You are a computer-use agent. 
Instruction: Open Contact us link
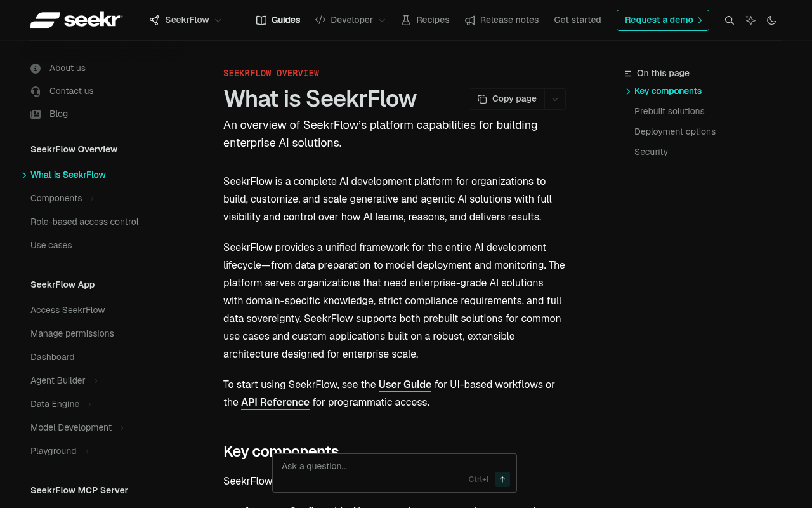[71, 91]
